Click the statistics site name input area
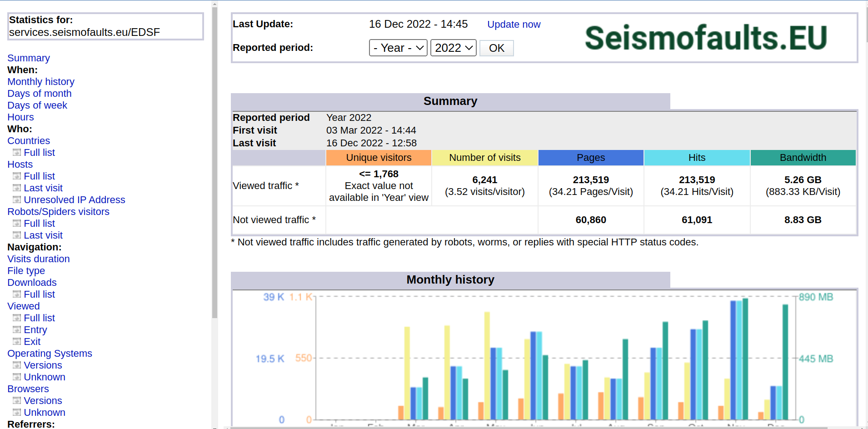 (x=105, y=26)
